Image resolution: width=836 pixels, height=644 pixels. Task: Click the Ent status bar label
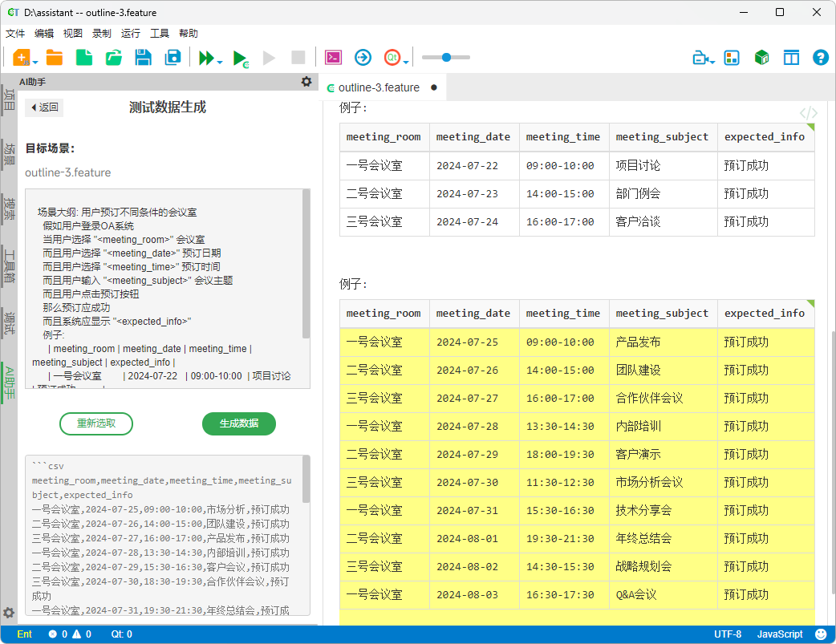click(x=24, y=634)
